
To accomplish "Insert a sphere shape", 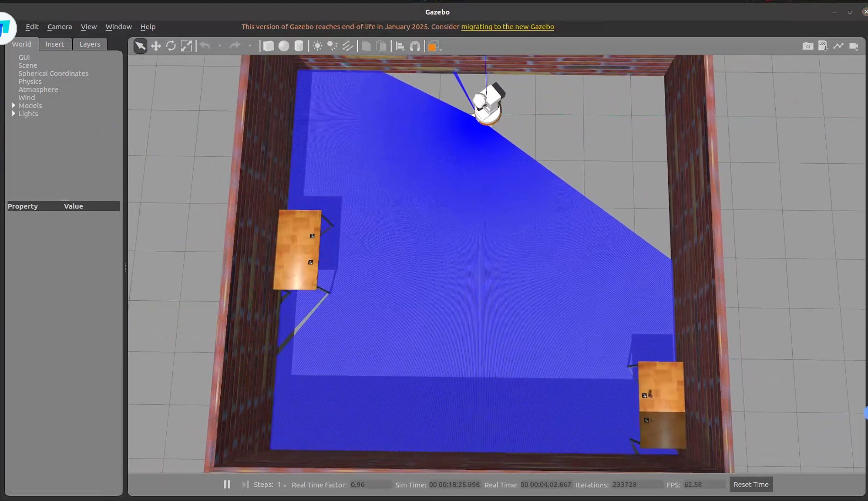I will click(284, 46).
